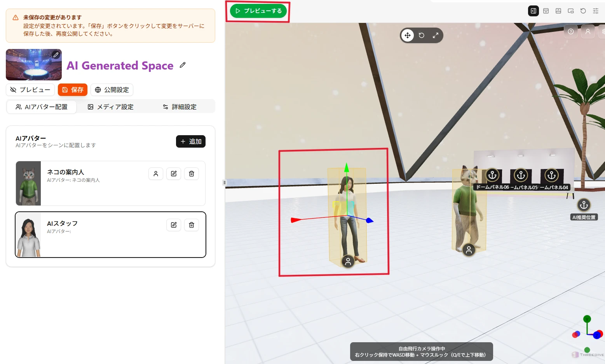Select the rotate gizmo tool
Screen dimensions: 605x364
(422, 35)
